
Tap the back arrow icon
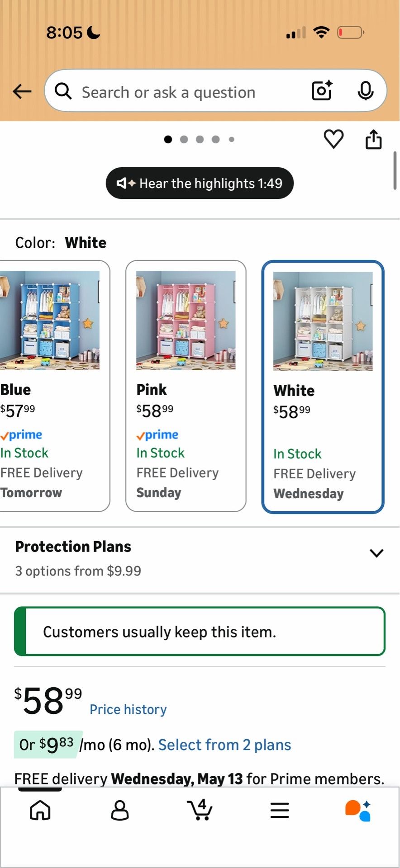pyautogui.click(x=22, y=92)
